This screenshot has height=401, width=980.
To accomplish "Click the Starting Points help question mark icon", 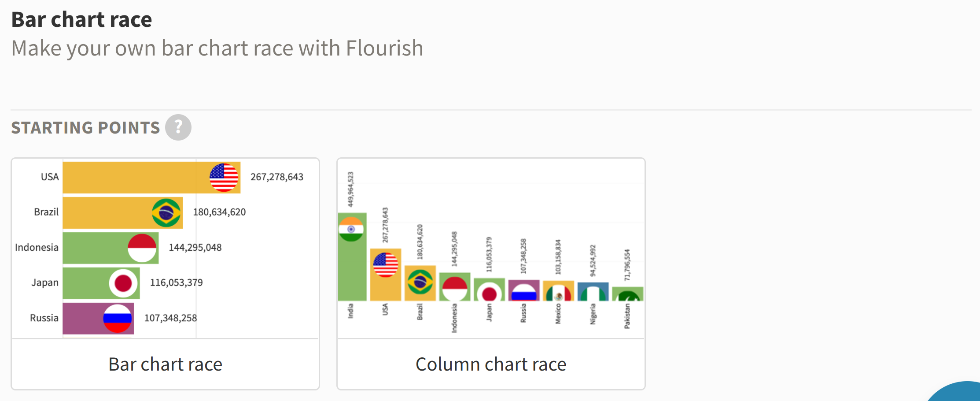I will click(178, 127).
